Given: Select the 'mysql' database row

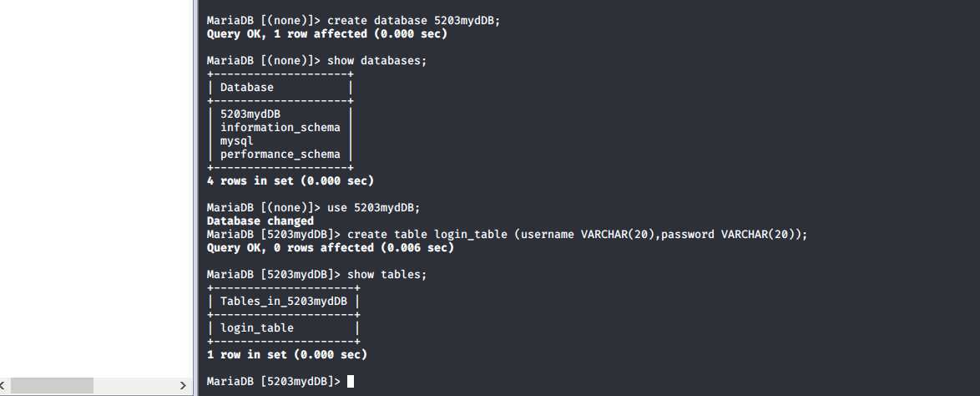Looking at the screenshot, I should pos(237,141).
